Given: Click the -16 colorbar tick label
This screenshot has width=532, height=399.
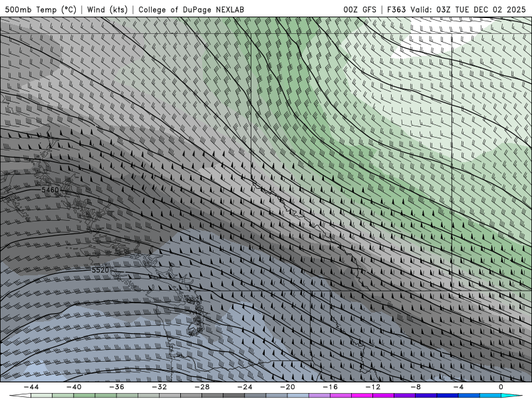Looking at the screenshot, I should point(330,387).
